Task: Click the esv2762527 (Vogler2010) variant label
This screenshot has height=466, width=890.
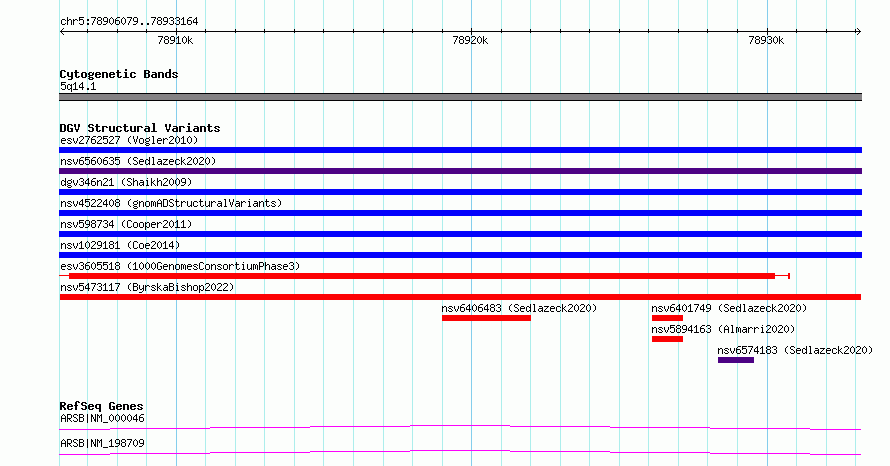Action: 129,140
